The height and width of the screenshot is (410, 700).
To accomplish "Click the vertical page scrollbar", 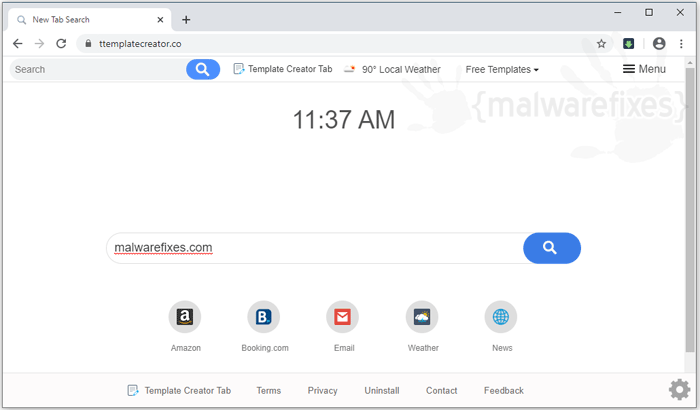I will pos(690,210).
